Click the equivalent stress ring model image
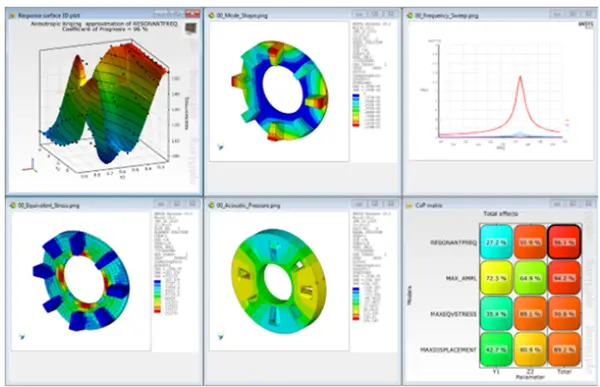 [x=81, y=280]
